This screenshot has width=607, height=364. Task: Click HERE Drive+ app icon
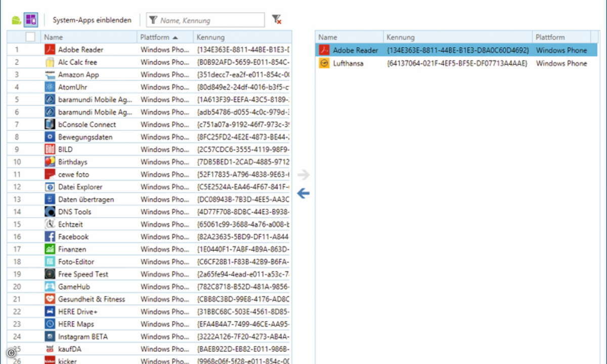pos(50,311)
